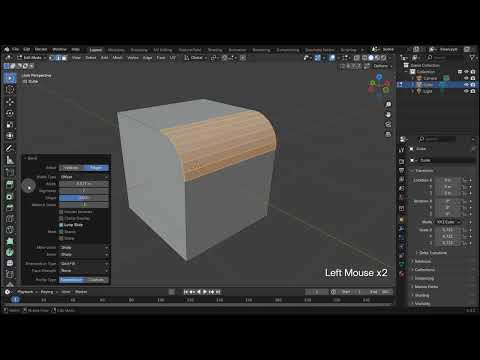Click the perspective/orthographic grid gizmo
This screenshot has height=360, width=480.
coord(388,134)
